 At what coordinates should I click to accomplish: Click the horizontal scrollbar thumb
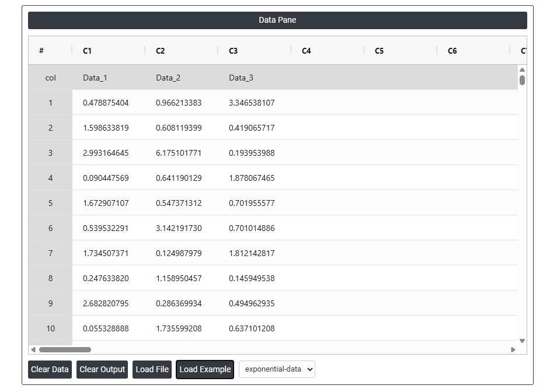tap(64, 350)
